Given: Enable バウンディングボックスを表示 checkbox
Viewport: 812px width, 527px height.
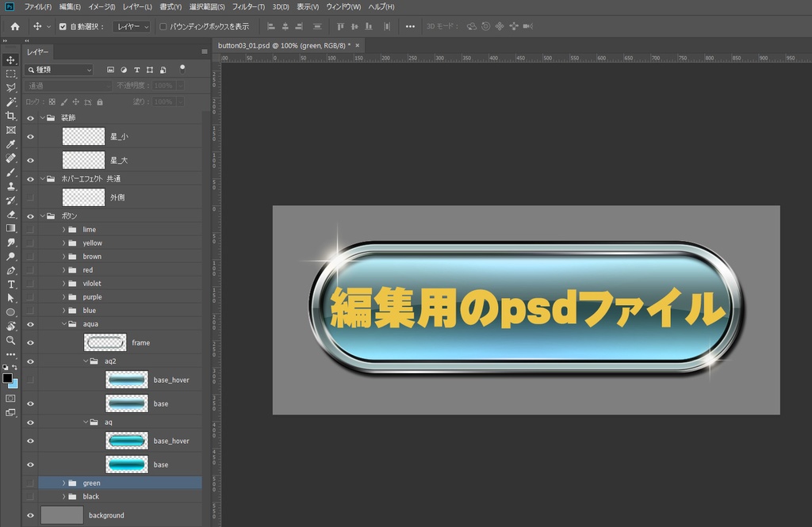Looking at the screenshot, I should click(x=163, y=26).
